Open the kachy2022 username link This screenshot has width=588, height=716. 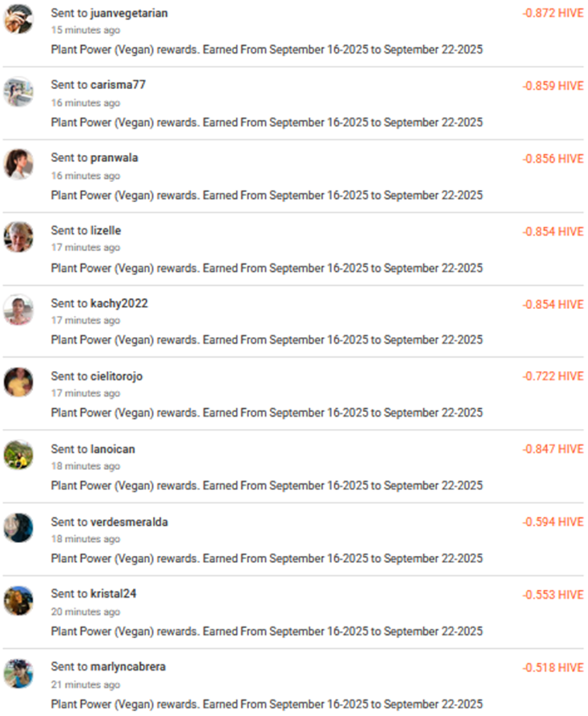pos(119,303)
